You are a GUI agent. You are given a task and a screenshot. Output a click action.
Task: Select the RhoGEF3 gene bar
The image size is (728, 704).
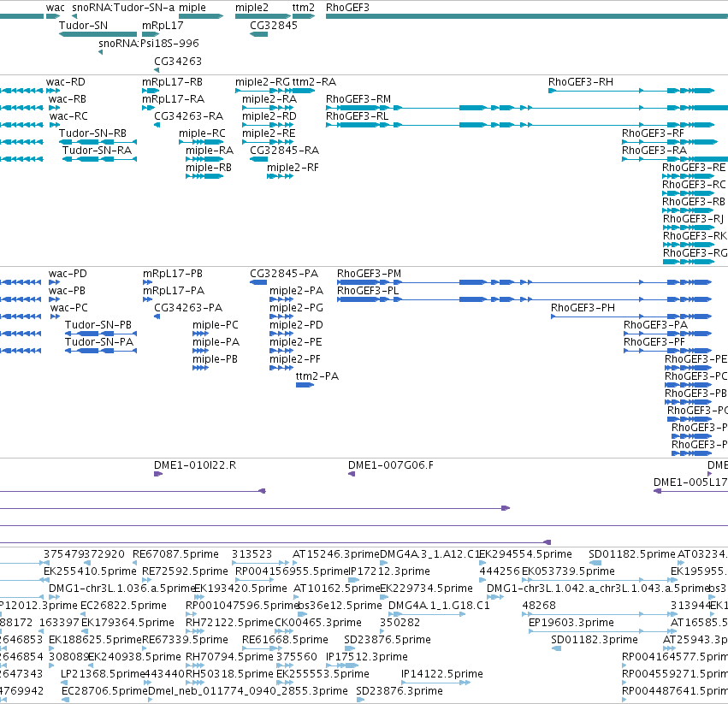(x=527, y=16)
